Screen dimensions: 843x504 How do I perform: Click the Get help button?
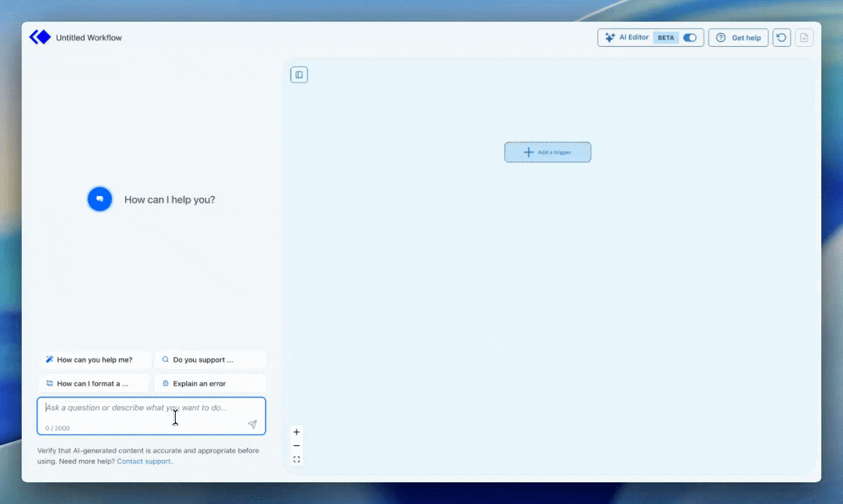coord(738,37)
